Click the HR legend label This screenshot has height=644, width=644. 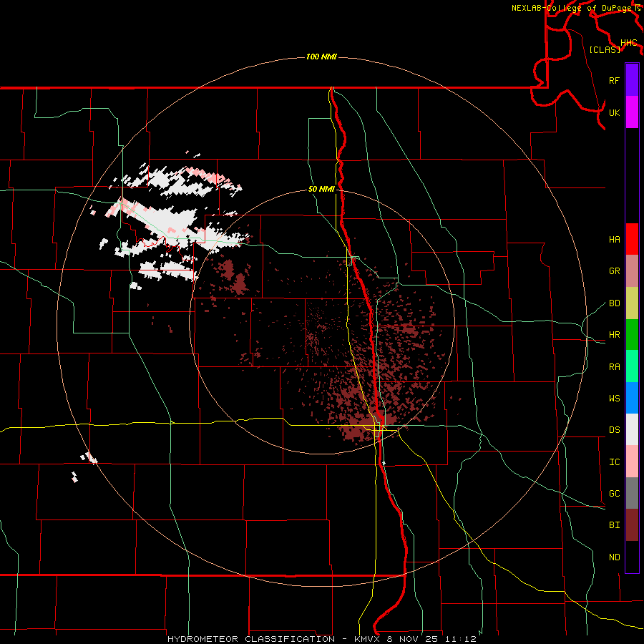tap(614, 335)
